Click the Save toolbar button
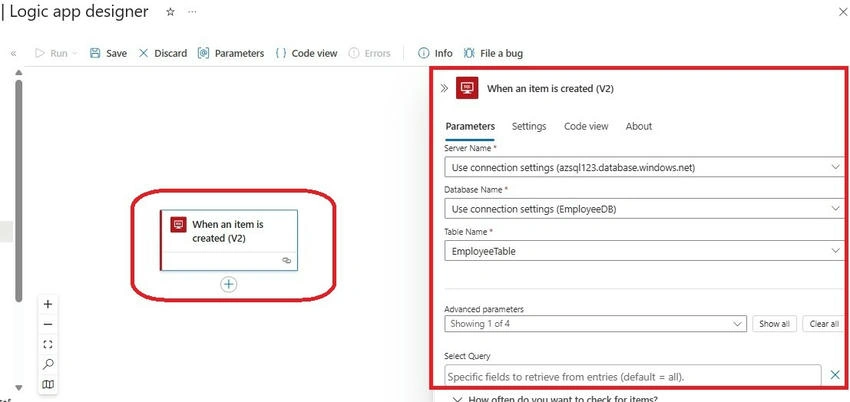The image size is (850, 402). coord(108,53)
